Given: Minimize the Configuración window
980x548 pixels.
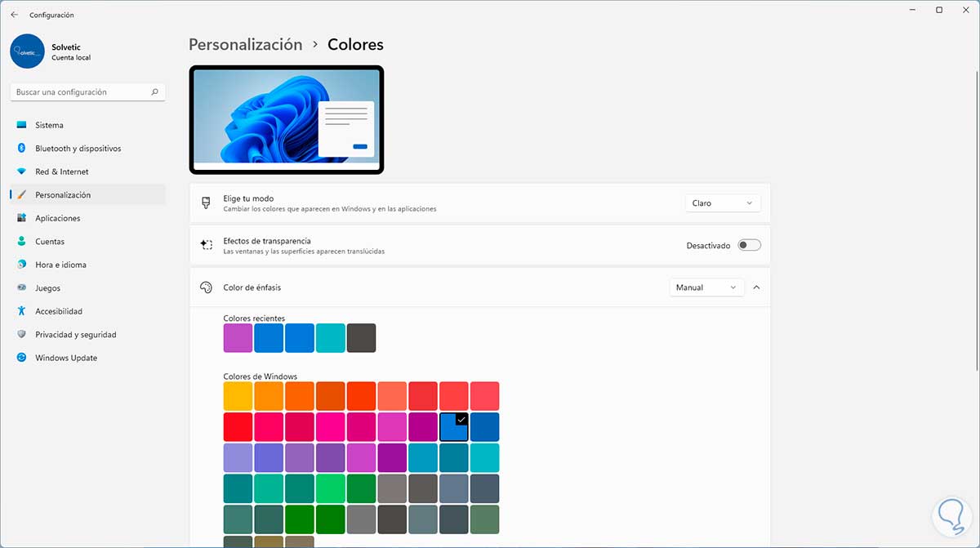Looking at the screenshot, I should pyautogui.click(x=911, y=10).
